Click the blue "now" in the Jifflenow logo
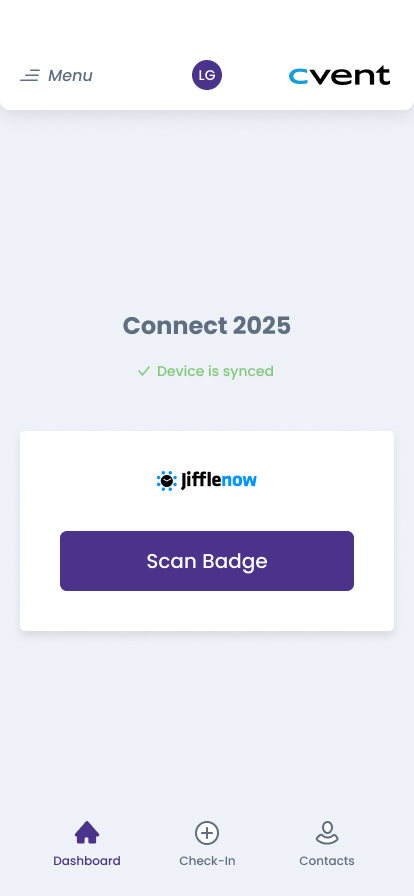This screenshot has width=414, height=896. (x=239, y=481)
